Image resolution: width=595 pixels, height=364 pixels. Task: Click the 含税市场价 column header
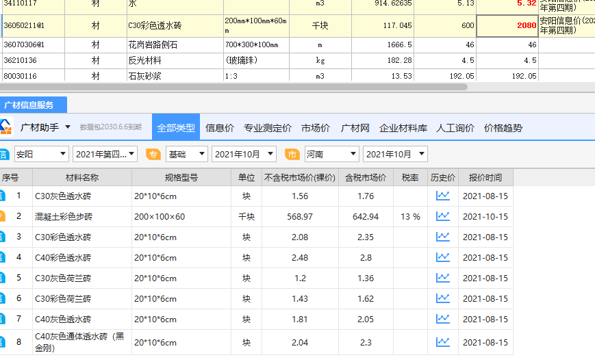pos(366,177)
